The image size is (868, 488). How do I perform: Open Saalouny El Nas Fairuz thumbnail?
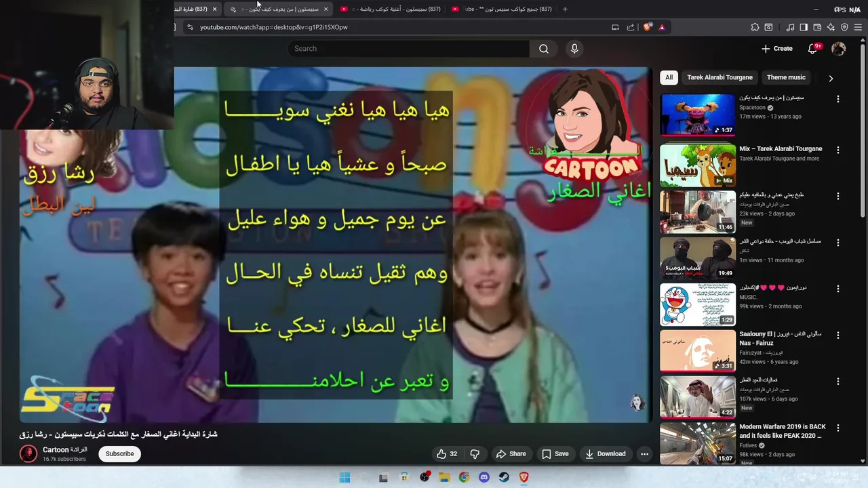(697, 351)
